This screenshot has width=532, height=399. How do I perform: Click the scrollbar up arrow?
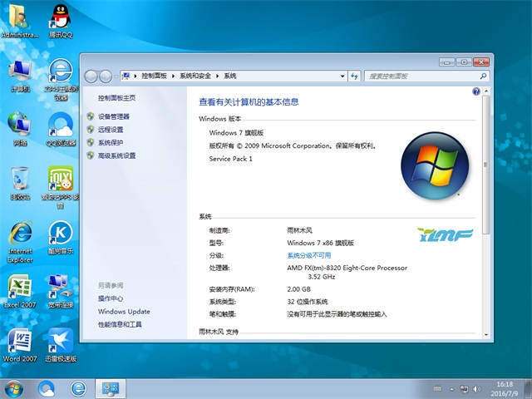point(485,91)
